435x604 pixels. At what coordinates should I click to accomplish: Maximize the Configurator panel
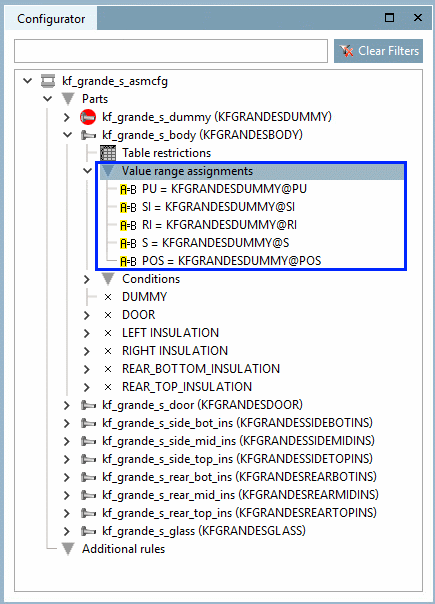click(x=390, y=18)
